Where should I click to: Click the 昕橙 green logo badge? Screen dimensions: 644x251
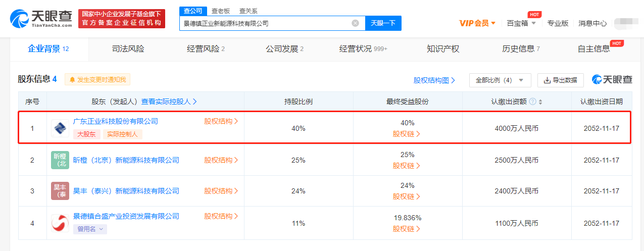(60, 160)
